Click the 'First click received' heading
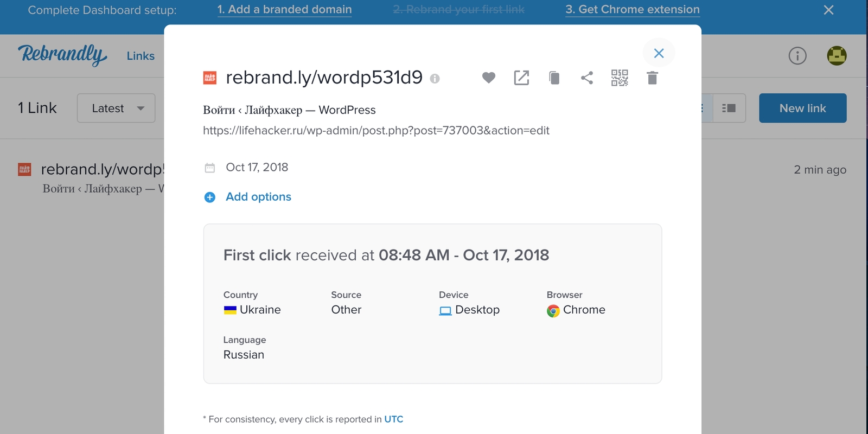This screenshot has height=434, width=868. pos(386,255)
